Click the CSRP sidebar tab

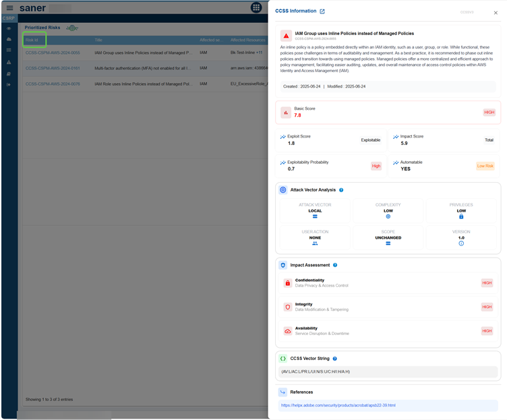coord(9,18)
